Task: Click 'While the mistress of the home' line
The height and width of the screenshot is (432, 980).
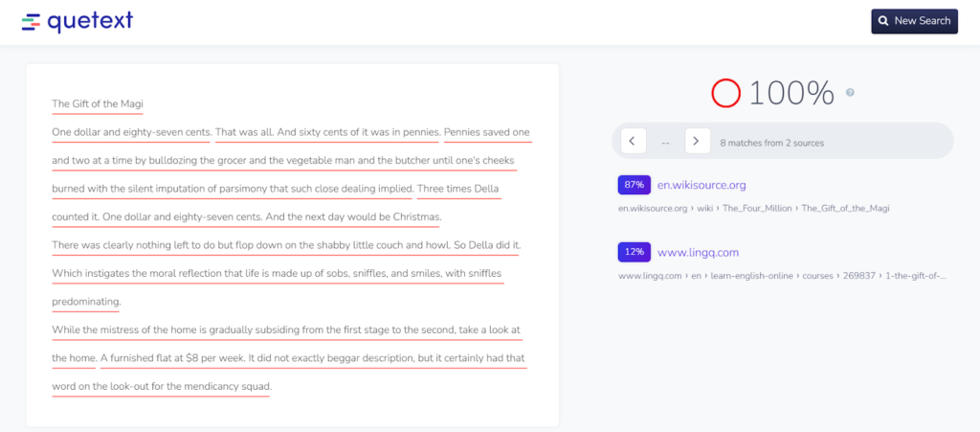Action: (x=286, y=330)
